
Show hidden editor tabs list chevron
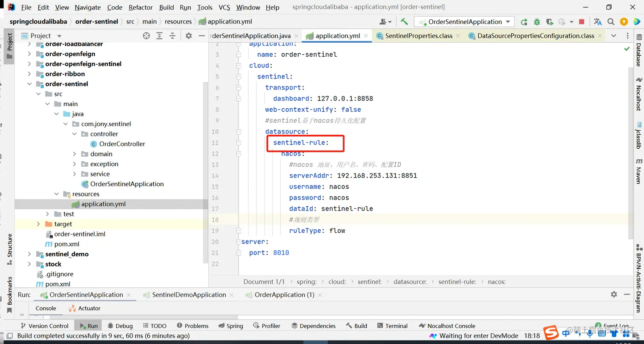click(613, 36)
